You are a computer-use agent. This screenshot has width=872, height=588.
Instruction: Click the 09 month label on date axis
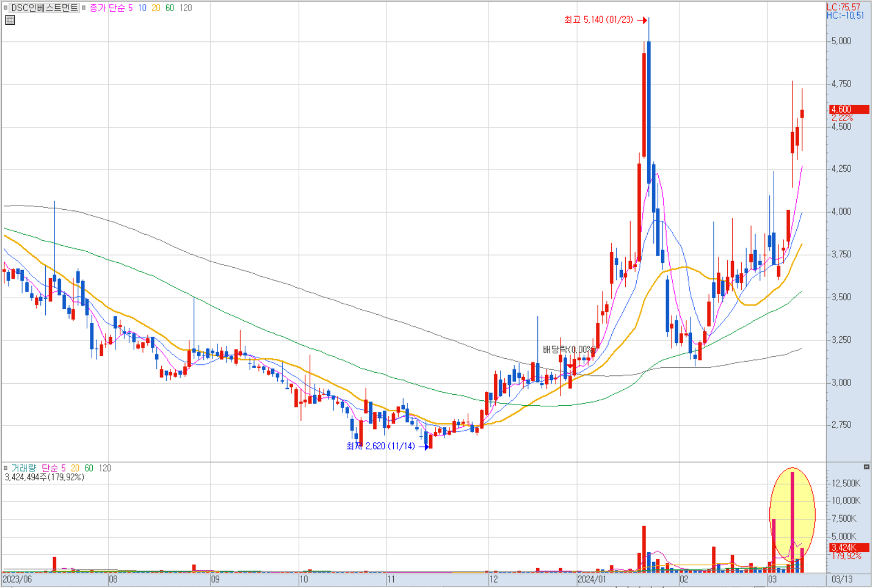pyautogui.click(x=215, y=580)
